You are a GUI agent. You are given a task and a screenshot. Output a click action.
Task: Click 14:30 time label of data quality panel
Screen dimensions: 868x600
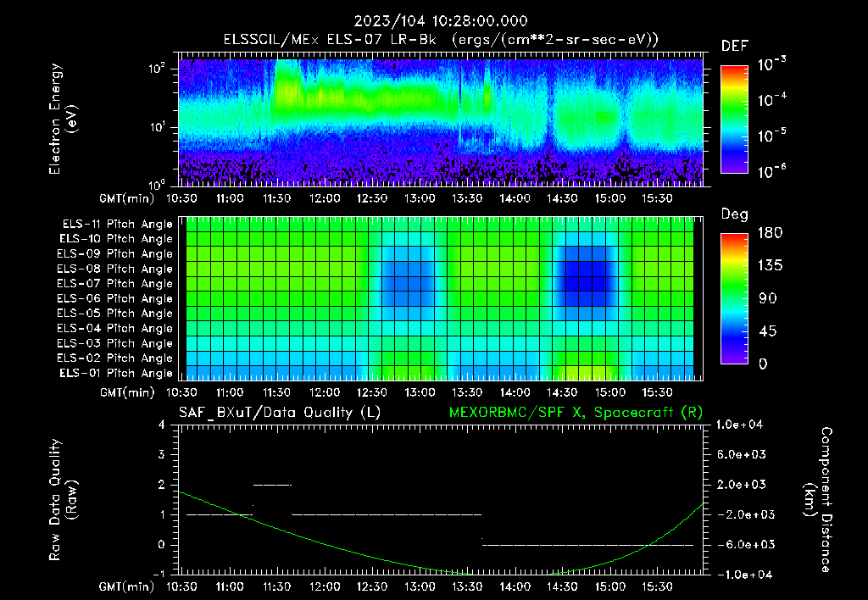563,586
